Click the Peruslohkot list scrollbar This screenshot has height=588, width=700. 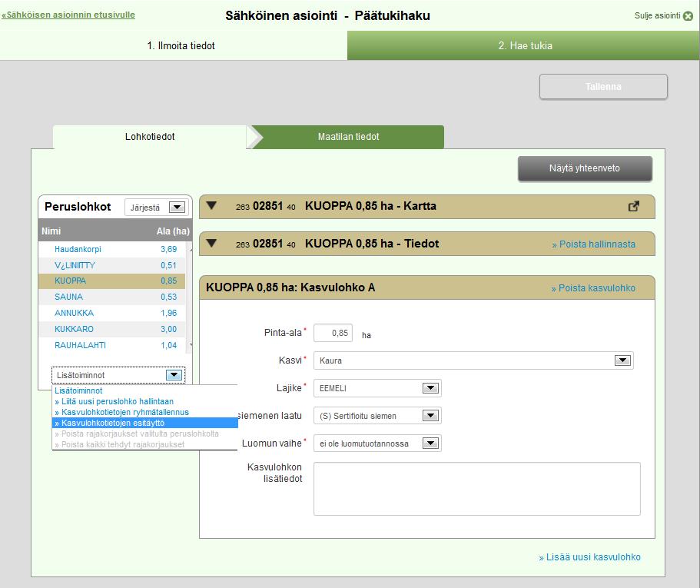click(189, 297)
